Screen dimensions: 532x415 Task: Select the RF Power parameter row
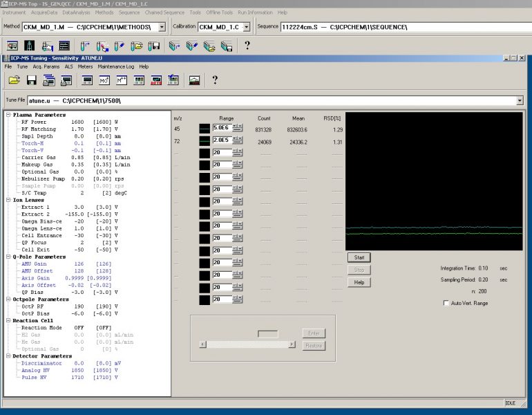70,122
